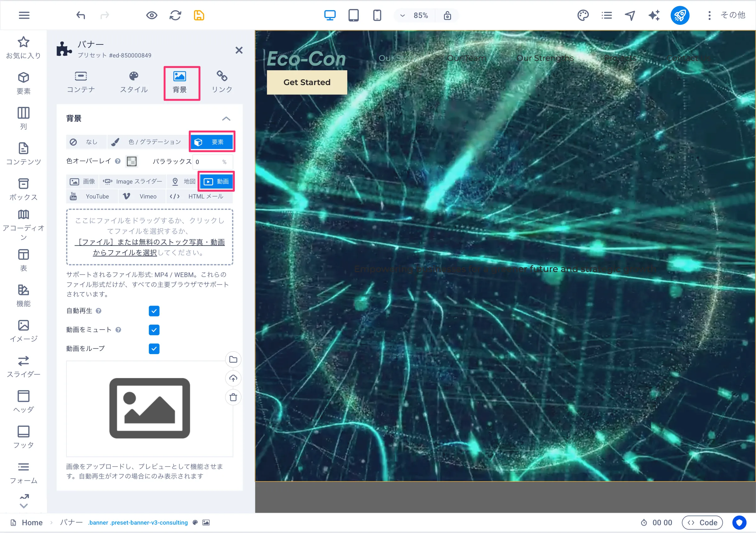This screenshot has height=533, width=756.
Task: Switch to the スタイル tab
Action: click(134, 82)
